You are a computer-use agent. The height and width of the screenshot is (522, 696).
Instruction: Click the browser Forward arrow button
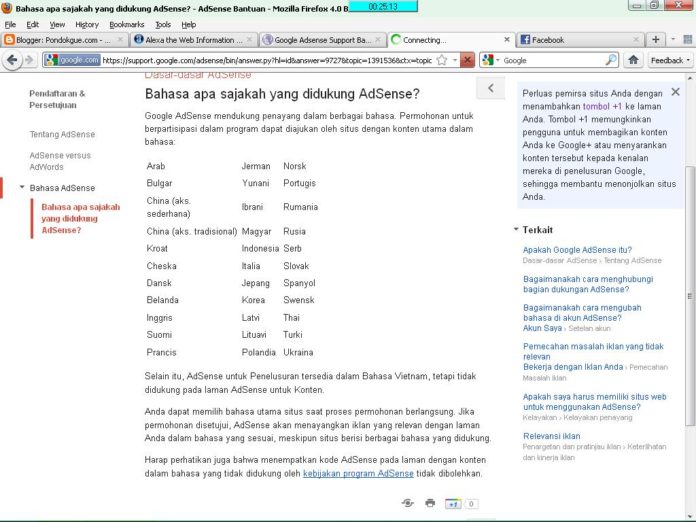click(29, 60)
